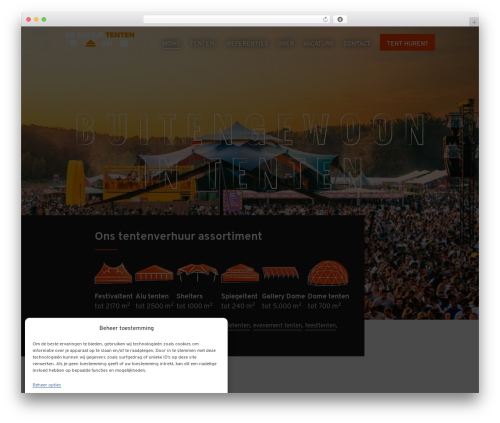Follow the evenement tenten link

pos(278,325)
